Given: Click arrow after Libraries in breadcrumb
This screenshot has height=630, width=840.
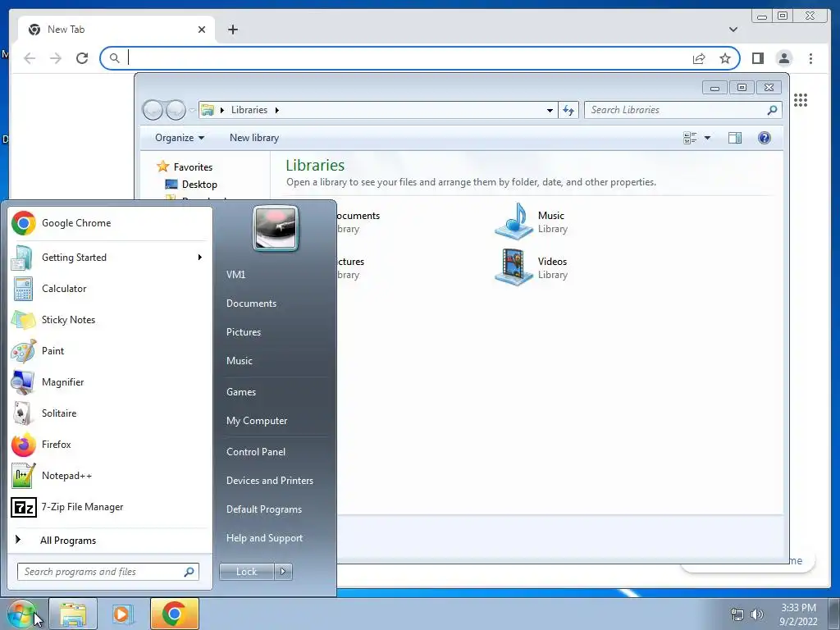Looking at the screenshot, I should pyautogui.click(x=277, y=111).
